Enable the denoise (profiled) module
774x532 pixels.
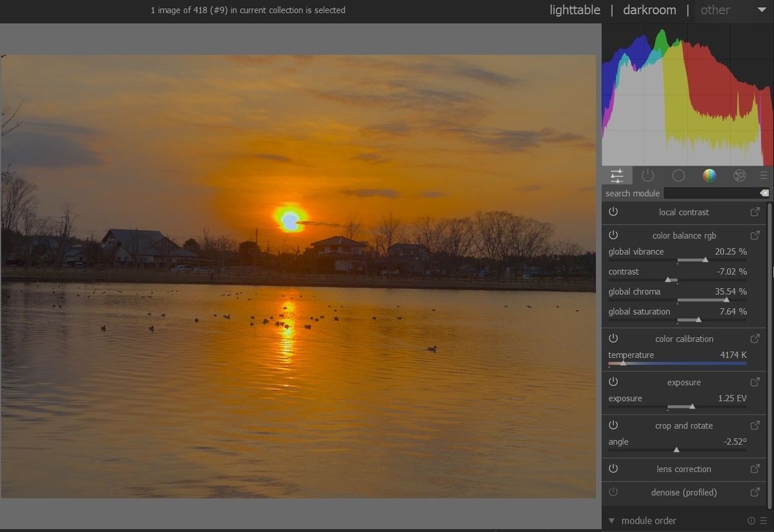click(x=613, y=492)
